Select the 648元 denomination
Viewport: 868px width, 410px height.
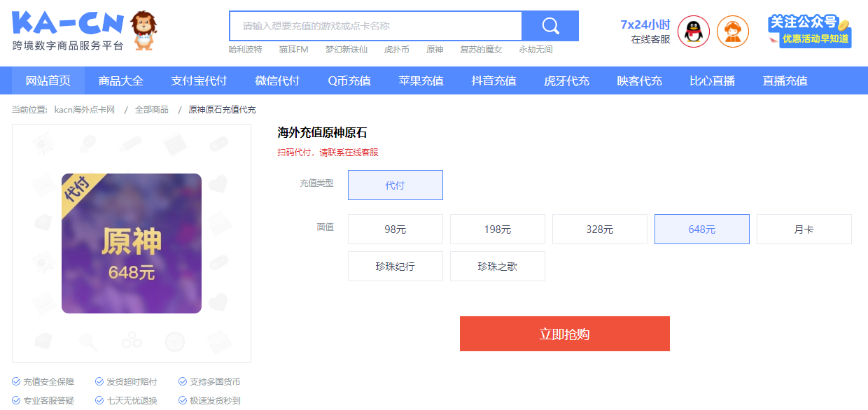(702, 229)
